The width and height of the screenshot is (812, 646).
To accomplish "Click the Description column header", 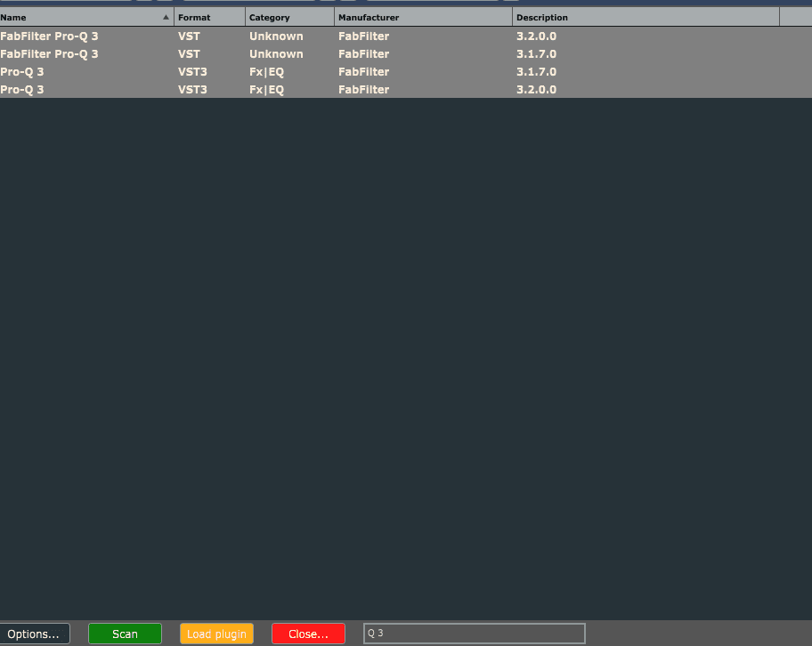I will 646,17.
